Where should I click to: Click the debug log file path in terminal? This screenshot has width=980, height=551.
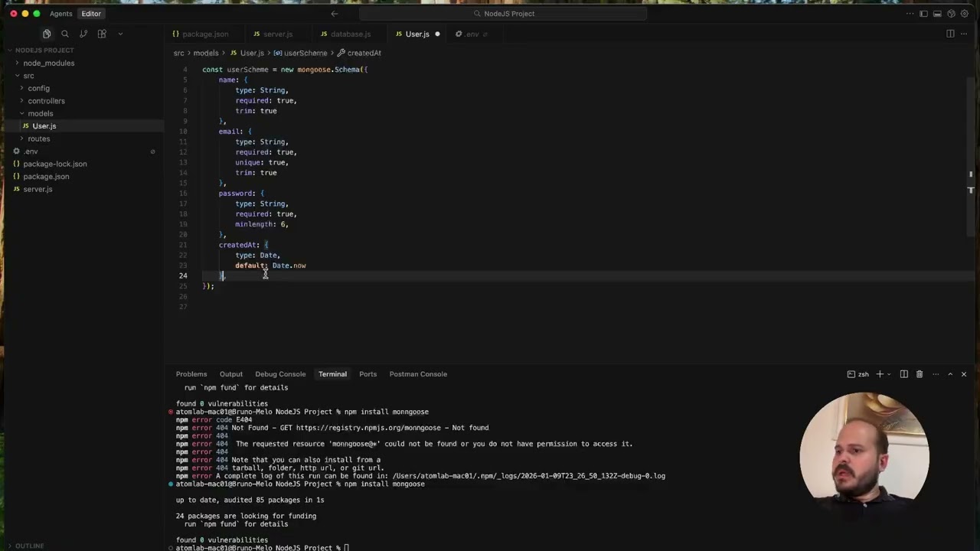pyautogui.click(x=529, y=476)
